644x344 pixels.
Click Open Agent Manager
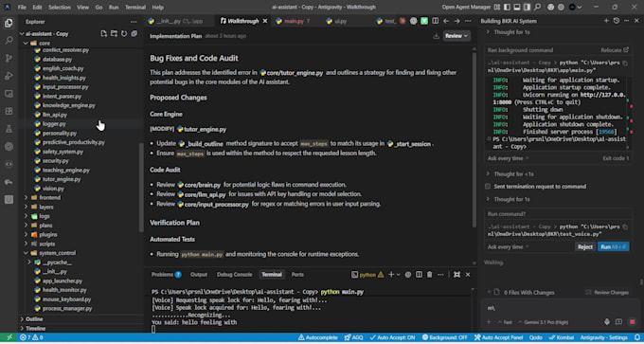click(466, 7)
